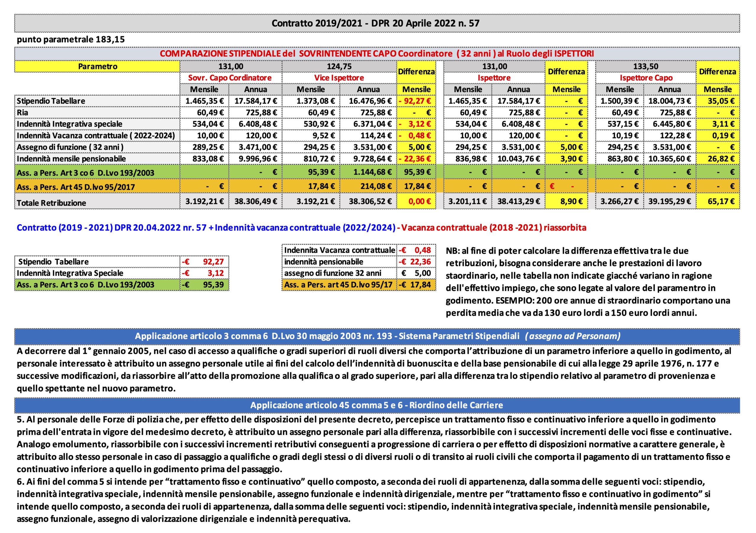Select the Applicazione articolo 45 comma 5 e 6 header
The image size is (756, 533).
point(377,405)
